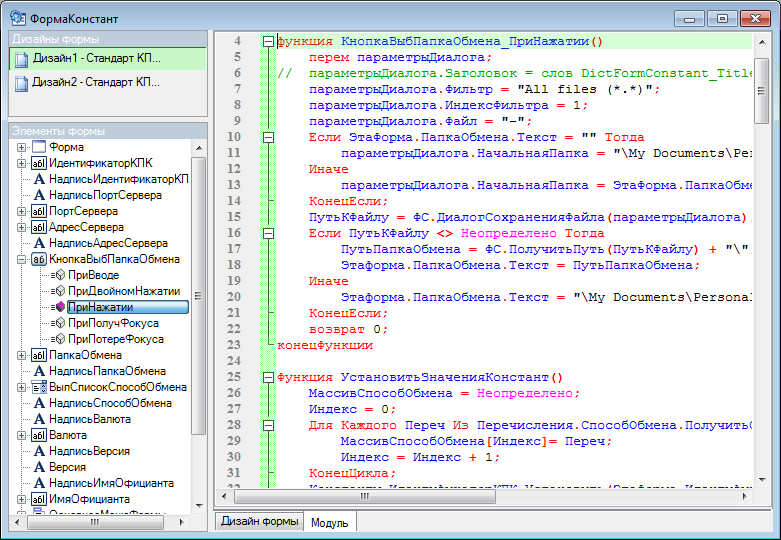Switch to the Модуль tab

click(329, 523)
